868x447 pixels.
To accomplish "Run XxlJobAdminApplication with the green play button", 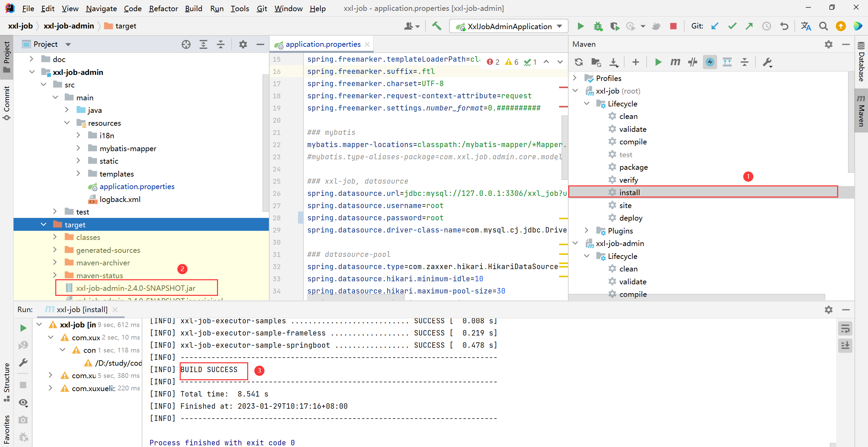I will click(580, 26).
